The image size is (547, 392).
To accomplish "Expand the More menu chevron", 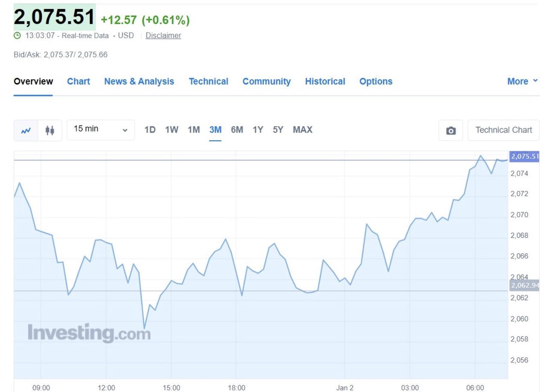I will pos(535,81).
